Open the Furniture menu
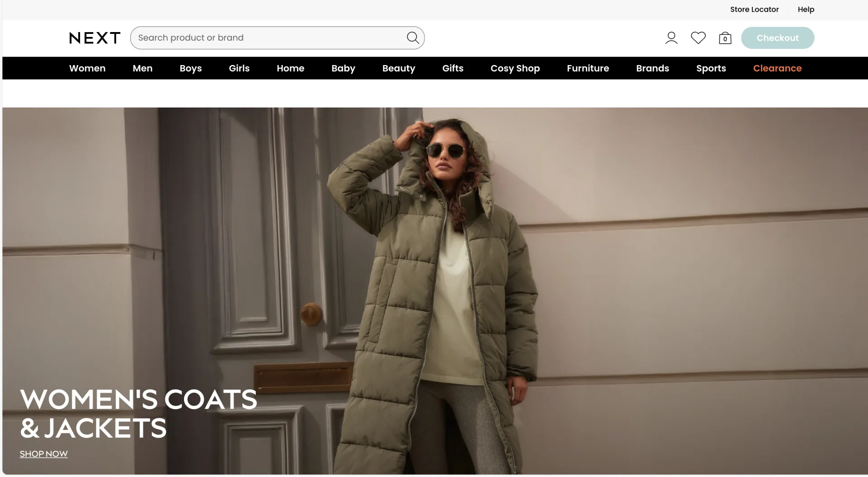This screenshot has width=868, height=477. point(588,68)
